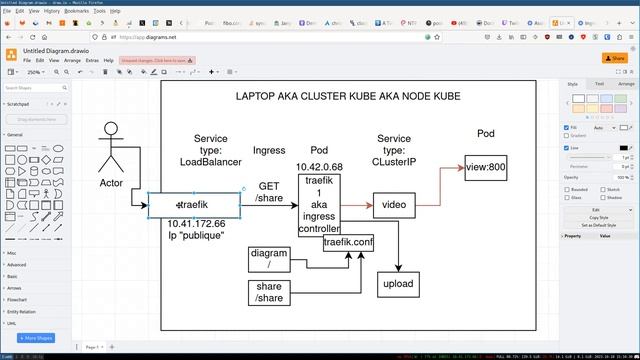Select the parallelogram shape in General palette
This screenshot has height=360, width=640.
pyautogui.click(x=58, y=160)
